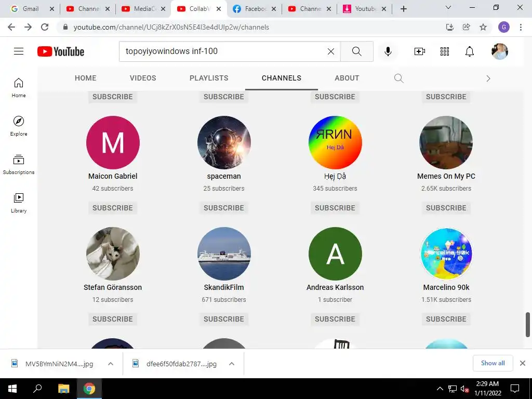Switch to the PLAYLISTS channel tab
The width and height of the screenshot is (532, 399).
(x=209, y=78)
